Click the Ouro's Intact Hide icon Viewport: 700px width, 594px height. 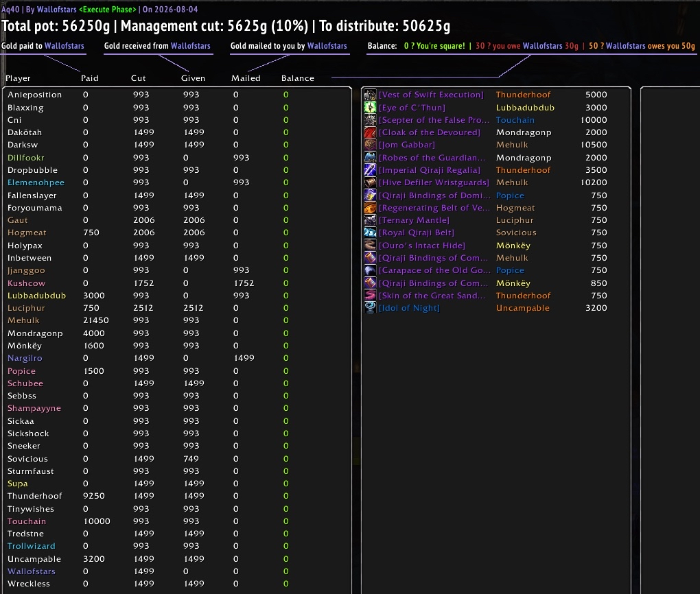pyautogui.click(x=370, y=245)
